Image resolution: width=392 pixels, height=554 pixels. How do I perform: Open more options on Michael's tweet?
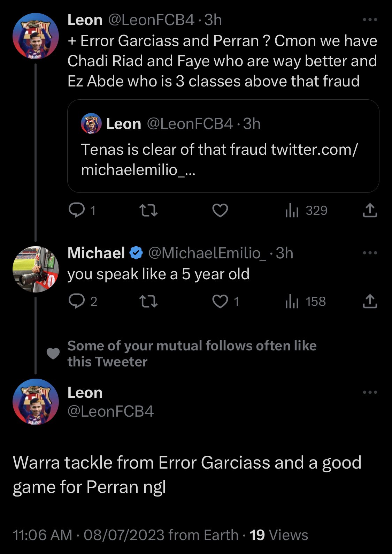click(x=370, y=253)
